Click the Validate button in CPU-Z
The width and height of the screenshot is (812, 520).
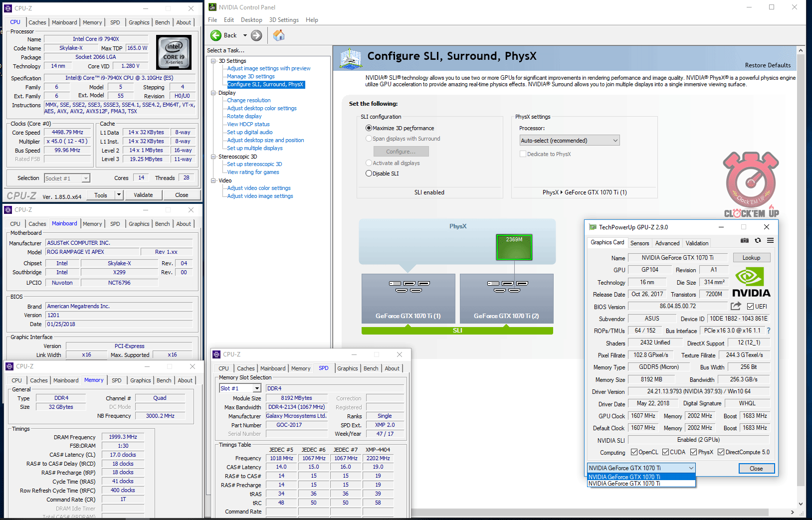tap(143, 195)
